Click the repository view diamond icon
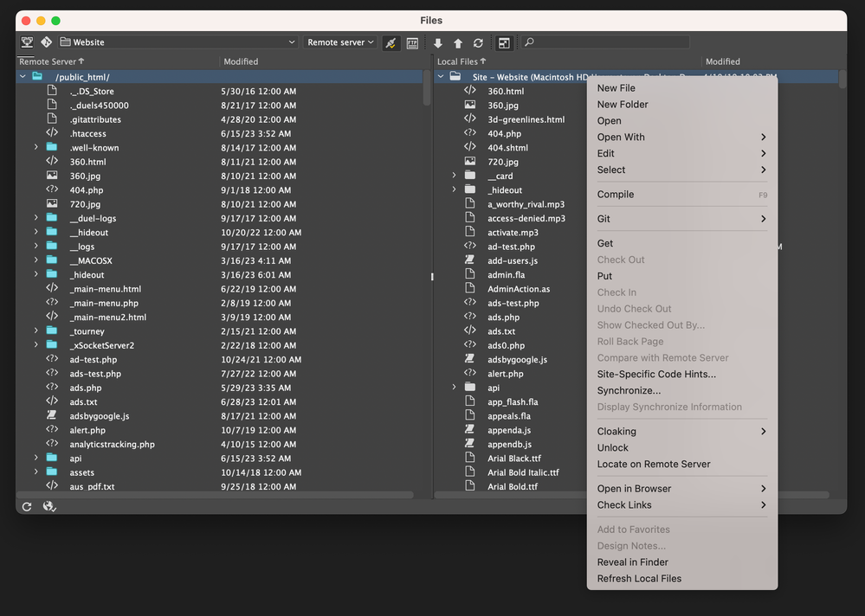Viewport: 865px width, 616px height. click(47, 42)
